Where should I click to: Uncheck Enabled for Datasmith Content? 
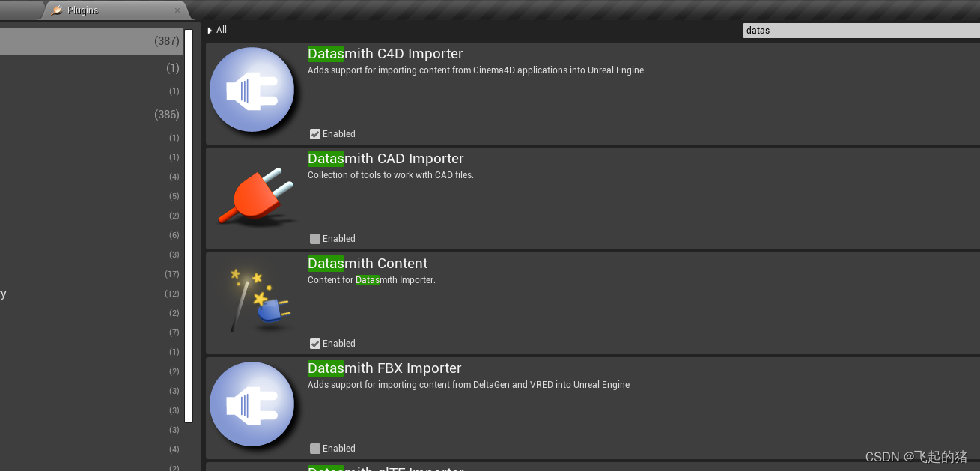[315, 344]
